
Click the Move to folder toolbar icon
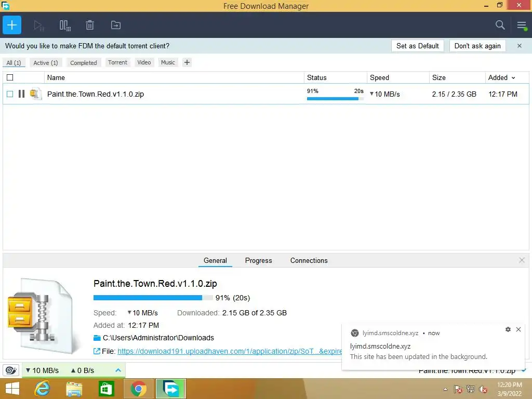[x=116, y=25]
